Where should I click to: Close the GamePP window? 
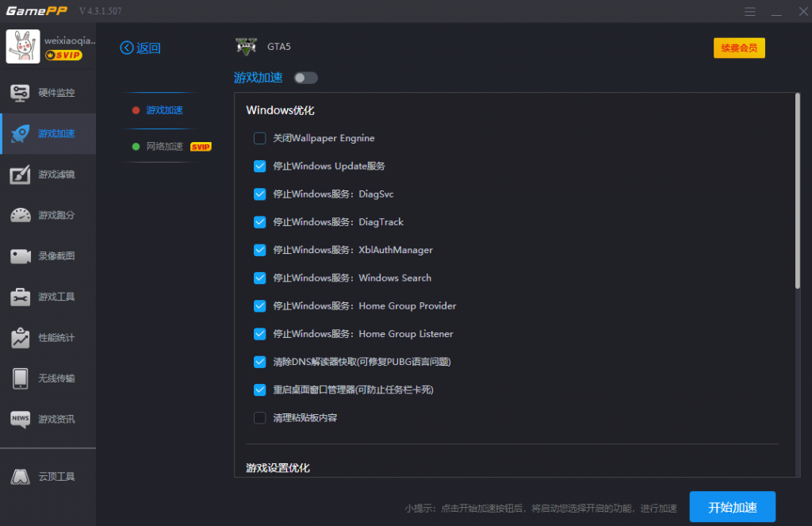click(803, 11)
